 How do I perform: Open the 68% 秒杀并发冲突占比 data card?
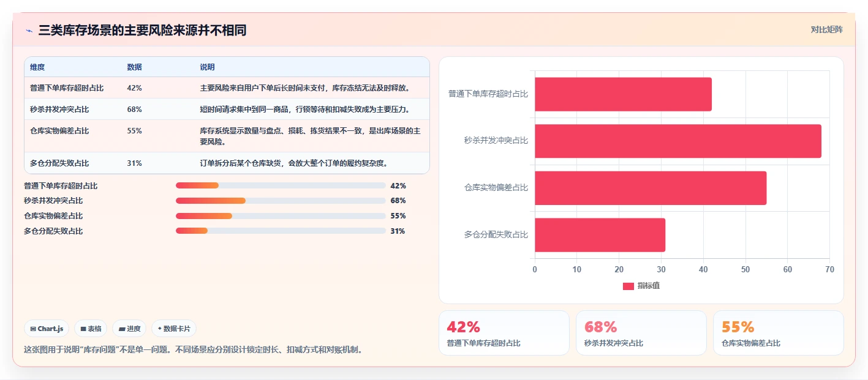coord(641,333)
